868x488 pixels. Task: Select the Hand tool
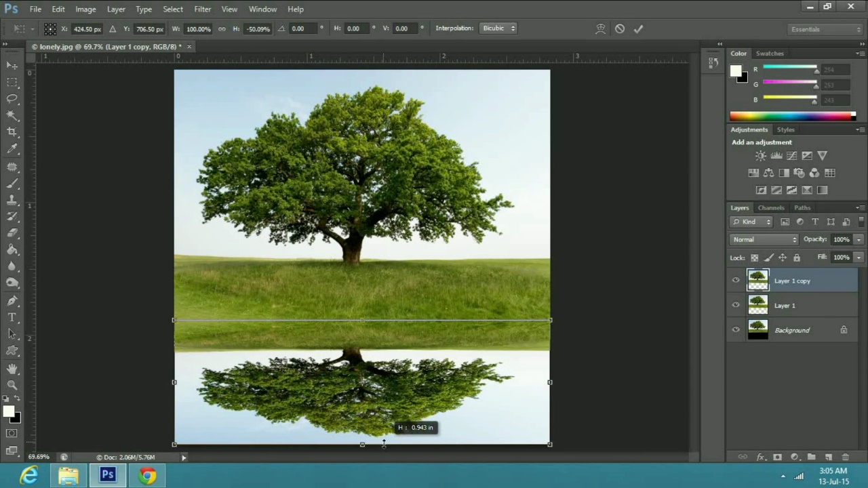click(x=12, y=368)
